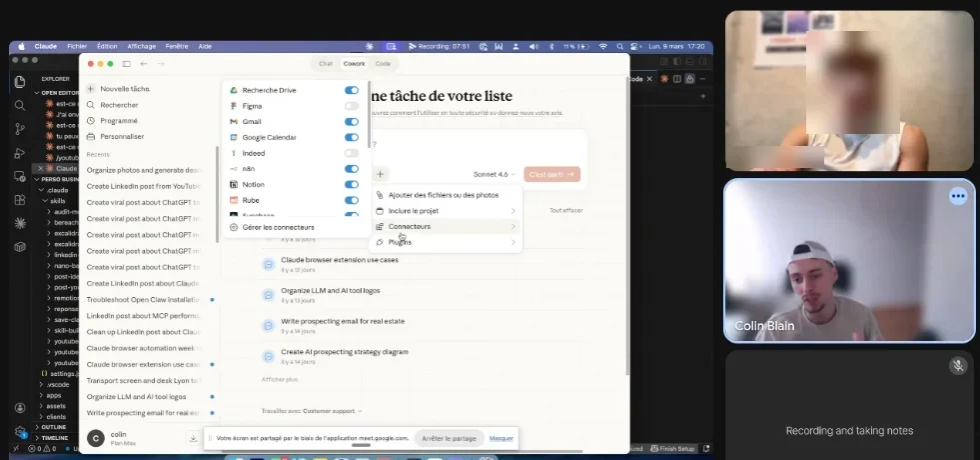Click VS Code split editor icon
The image size is (980, 460).
pos(677,79)
